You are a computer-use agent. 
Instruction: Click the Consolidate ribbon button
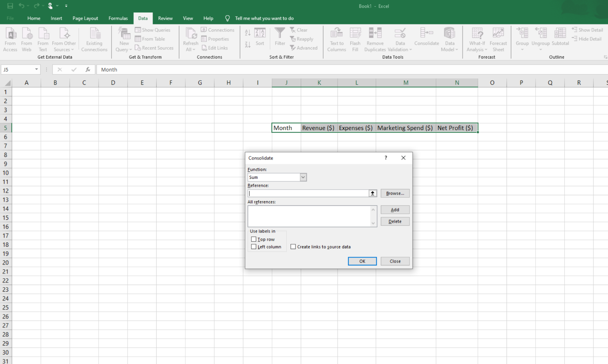pos(427,37)
